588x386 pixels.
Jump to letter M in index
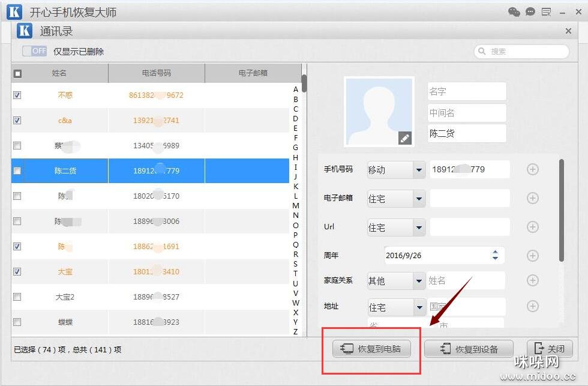pyautogui.click(x=295, y=205)
